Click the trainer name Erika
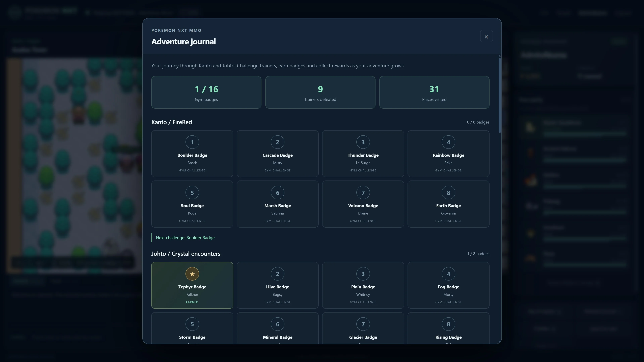 click(x=448, y=163)
